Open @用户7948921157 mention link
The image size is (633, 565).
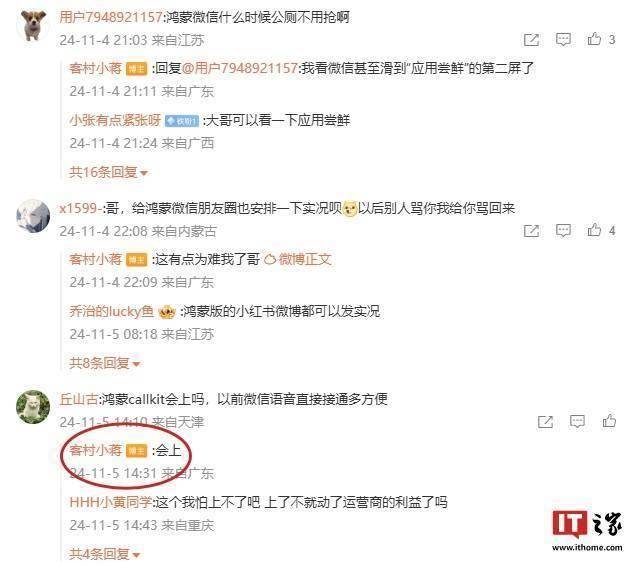pyautogui.click(x=240, y=68)
